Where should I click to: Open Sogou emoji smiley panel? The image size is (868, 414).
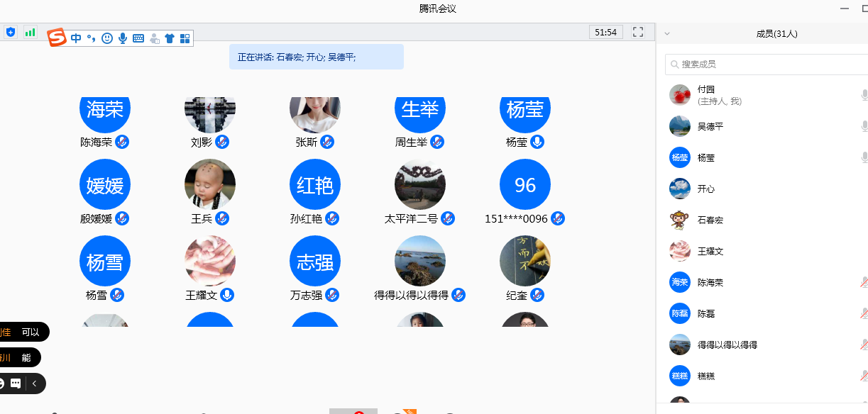tap(107, 38)
